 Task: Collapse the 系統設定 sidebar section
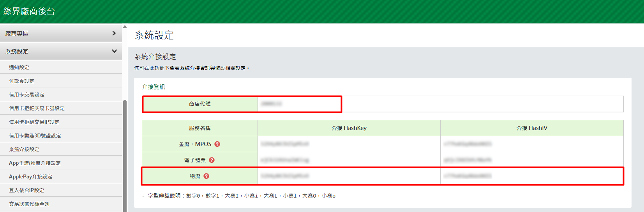point(61,52)
